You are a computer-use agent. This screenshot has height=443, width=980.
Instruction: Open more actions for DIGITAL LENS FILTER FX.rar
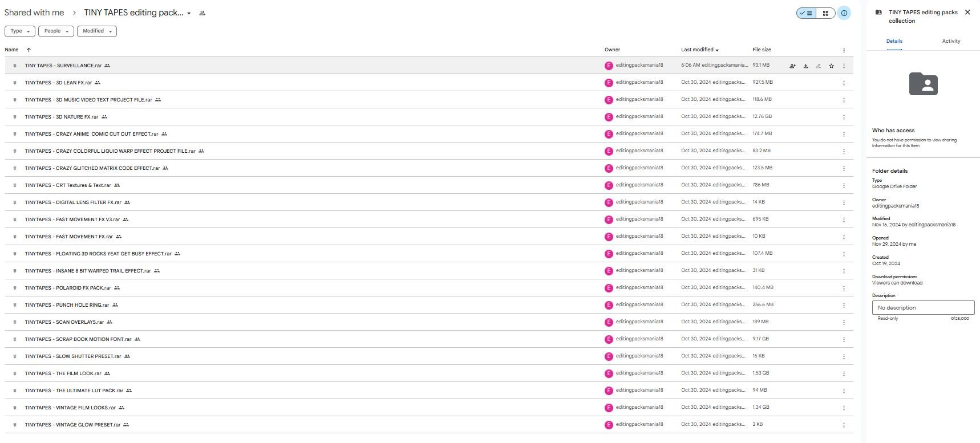coord(844,203)
